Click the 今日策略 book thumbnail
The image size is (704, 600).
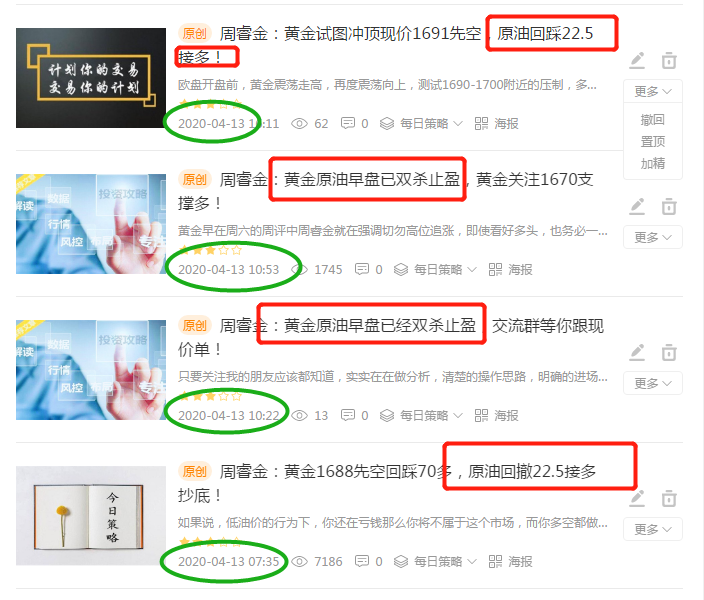click(x=91, y=516)
